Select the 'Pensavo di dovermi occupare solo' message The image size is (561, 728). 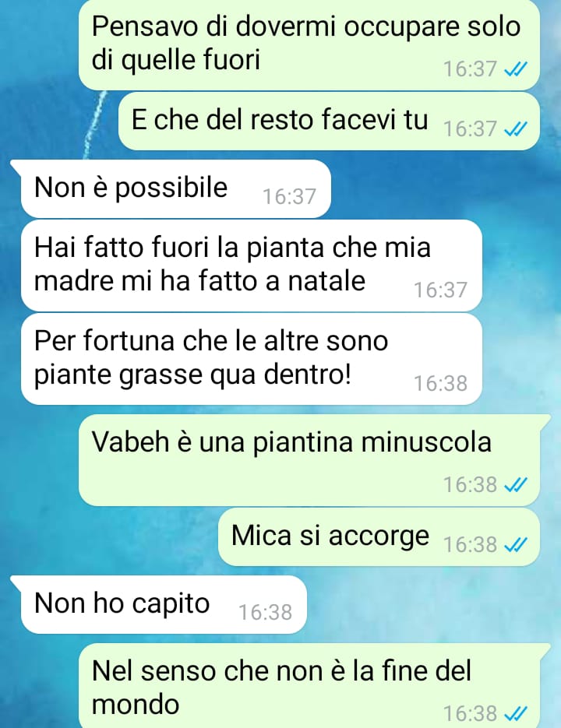click(x=309, y=45)
